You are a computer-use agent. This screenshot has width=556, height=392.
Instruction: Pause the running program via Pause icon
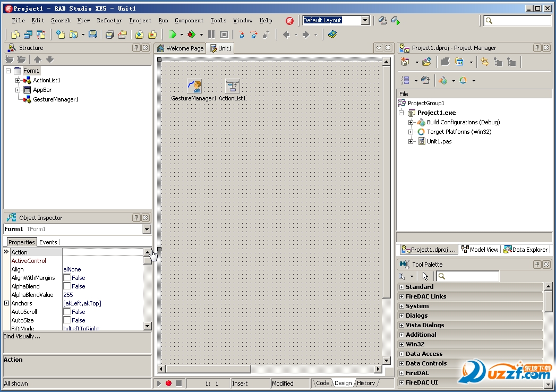(211, 34)
